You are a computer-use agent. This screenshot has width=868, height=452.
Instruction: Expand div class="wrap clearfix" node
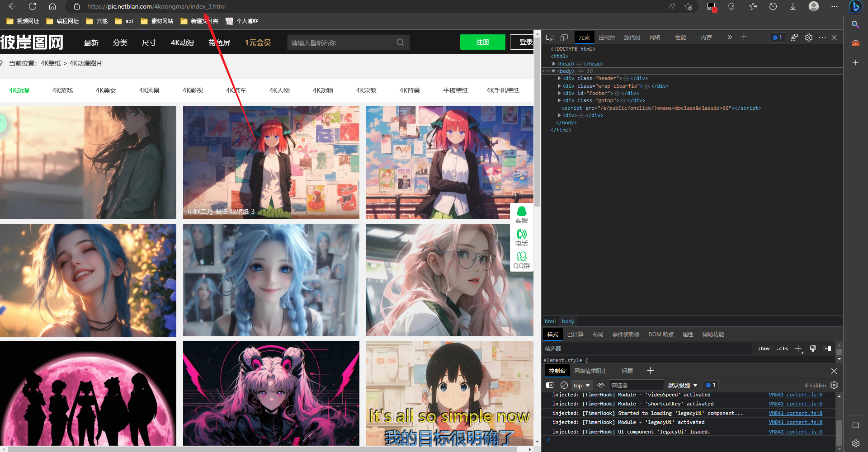click(559, 86)
